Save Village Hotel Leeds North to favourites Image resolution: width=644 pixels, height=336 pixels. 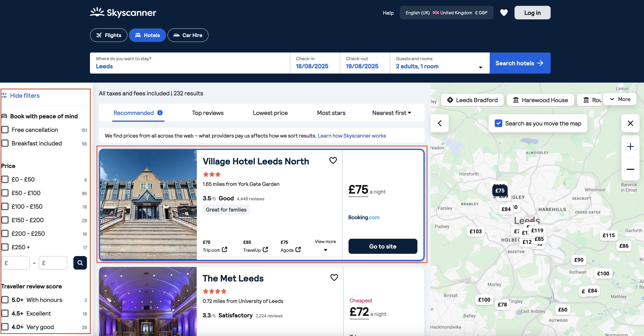333,160
